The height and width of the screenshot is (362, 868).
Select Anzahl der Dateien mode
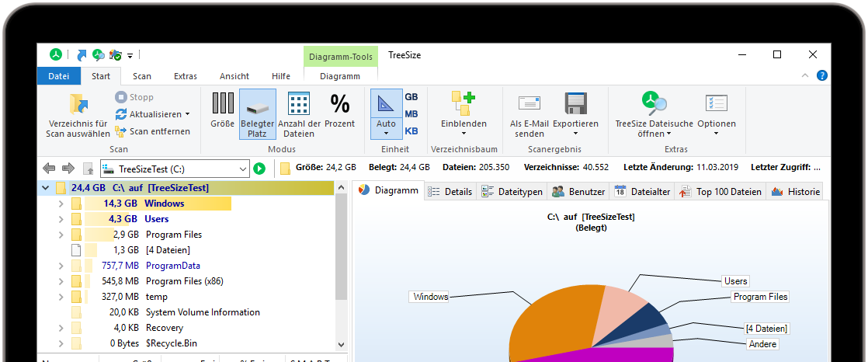(299, 114)
